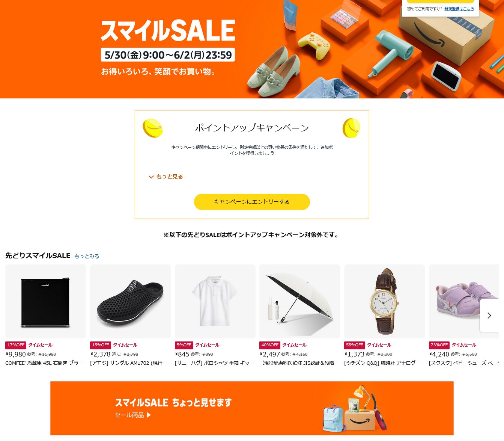Viewport: 504px width, 441px height.
Task: Open もっとみる link beside 先どりスマイルSALE
Action: 87,256
